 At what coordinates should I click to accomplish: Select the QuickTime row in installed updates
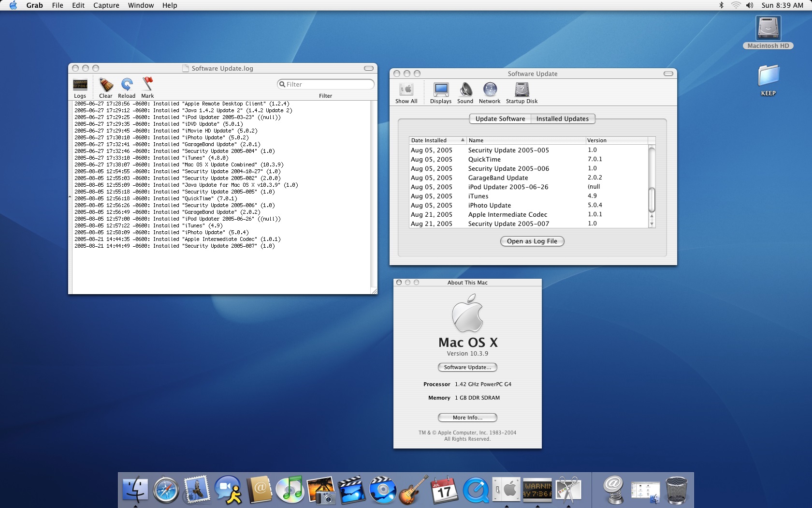(528, 159)
